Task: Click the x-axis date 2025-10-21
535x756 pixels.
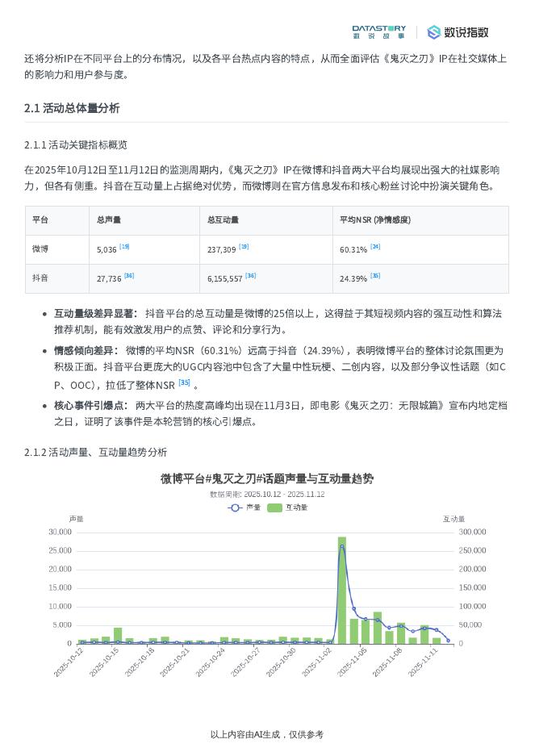Action: [x=175, y=662]
